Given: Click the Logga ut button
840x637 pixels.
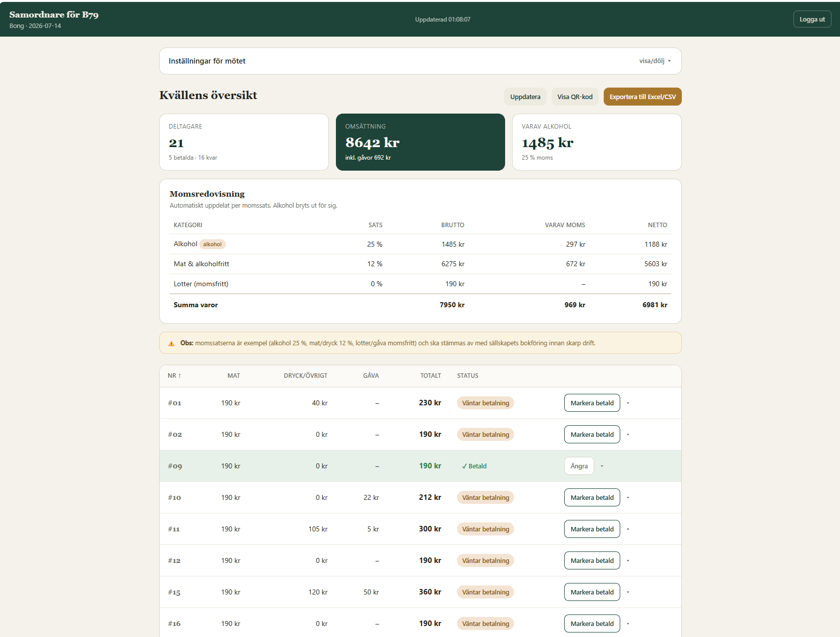Looking at the screenshot, I should point(812,19).
